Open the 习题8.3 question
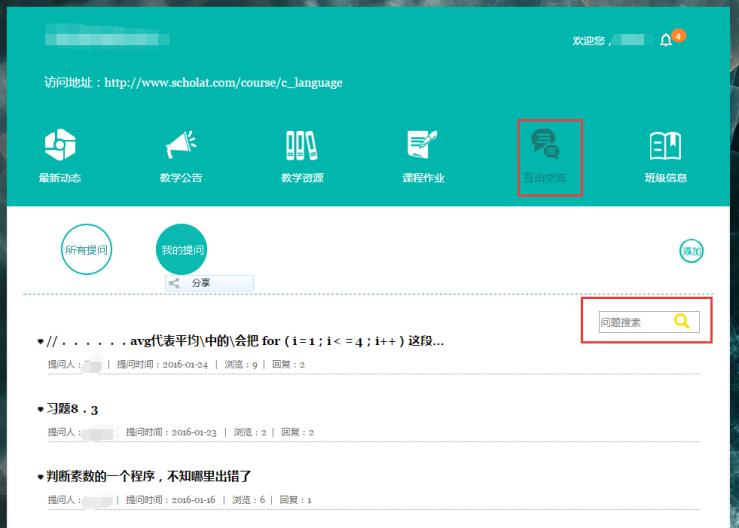Viewport: 739px width, 528px height. click(x=72, y=409)
